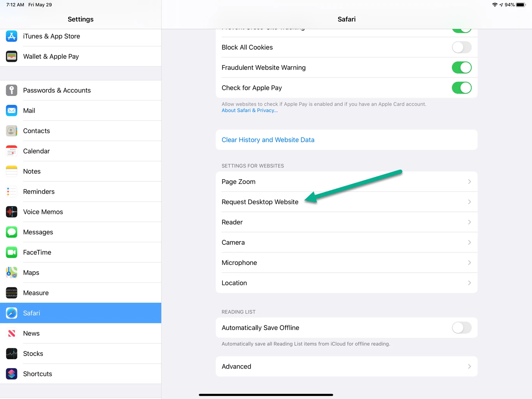Open Microphone settings via its chevron

click(x=469, y=263)
